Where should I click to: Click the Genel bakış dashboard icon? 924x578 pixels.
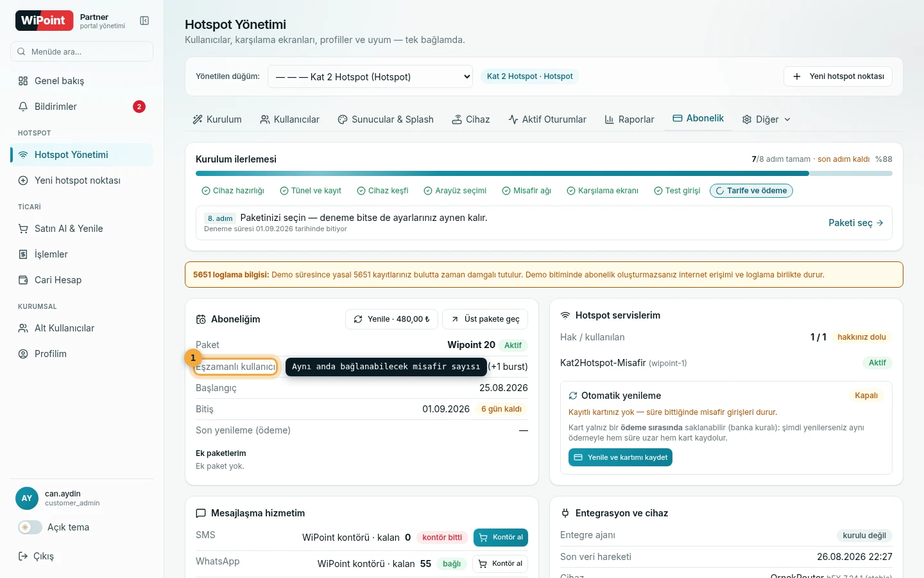(x=23, y=81)
